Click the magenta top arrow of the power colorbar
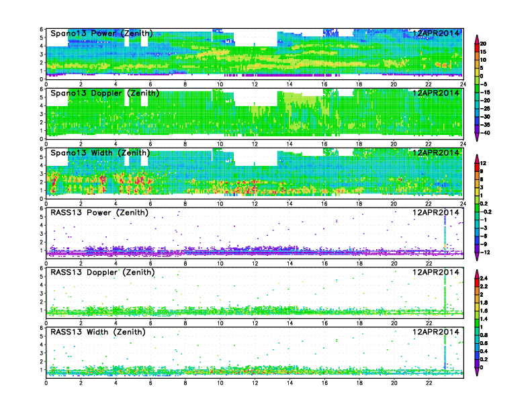 point(477,39)
